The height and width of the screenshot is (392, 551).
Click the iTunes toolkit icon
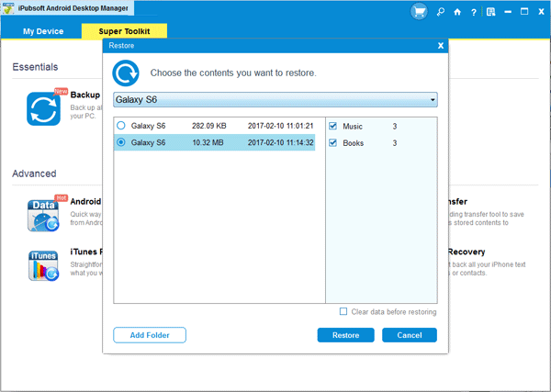[43, 265]
